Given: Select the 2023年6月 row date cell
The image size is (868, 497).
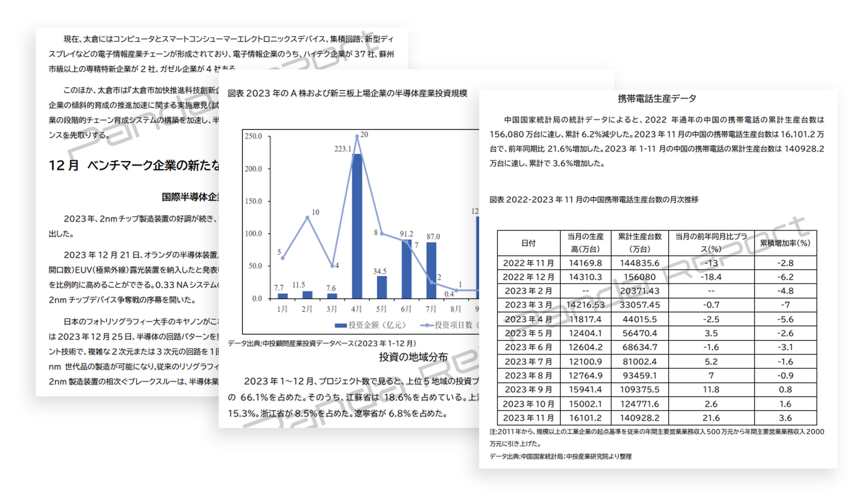Looking at the screenshot, I should 528,347.
